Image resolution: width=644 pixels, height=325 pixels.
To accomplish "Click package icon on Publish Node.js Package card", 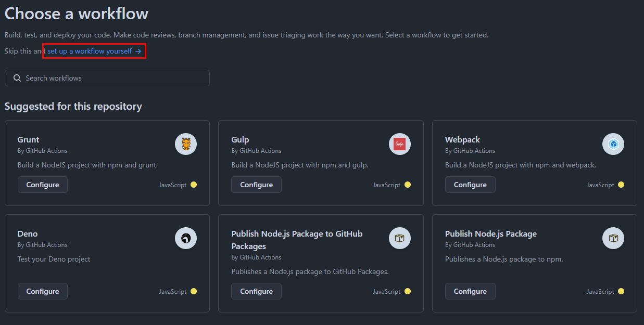I will pyautogui.click(x=613, y=238).
